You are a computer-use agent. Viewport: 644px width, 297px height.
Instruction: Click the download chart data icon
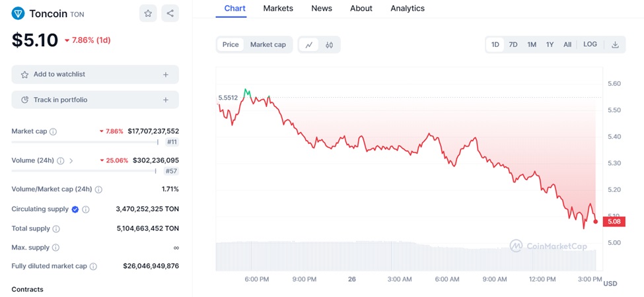tap(615, 45)
